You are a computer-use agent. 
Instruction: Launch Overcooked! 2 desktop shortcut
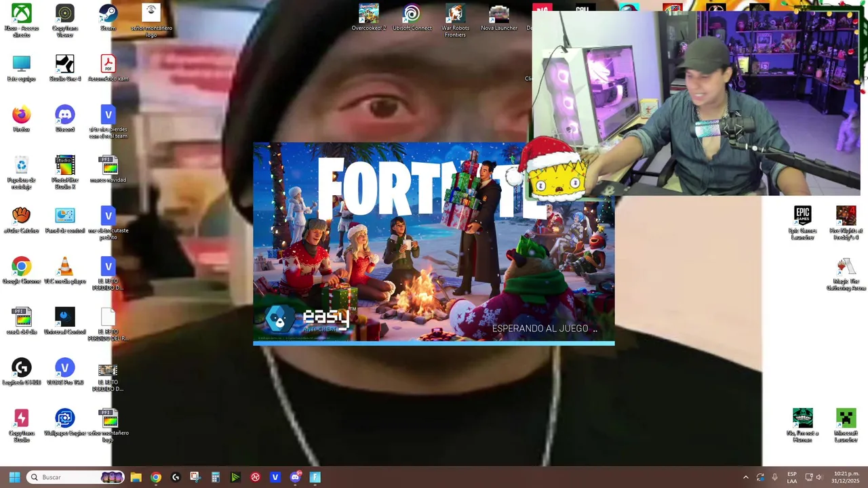(369, 18)
